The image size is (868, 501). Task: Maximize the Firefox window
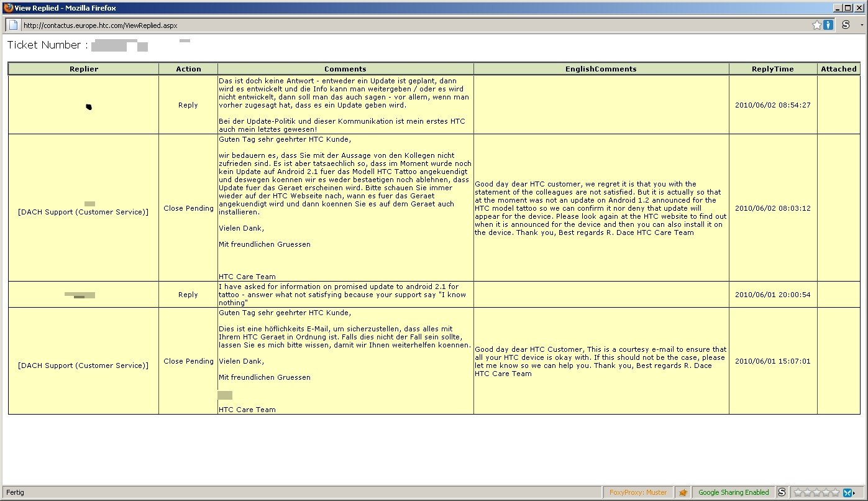point(849,7)
